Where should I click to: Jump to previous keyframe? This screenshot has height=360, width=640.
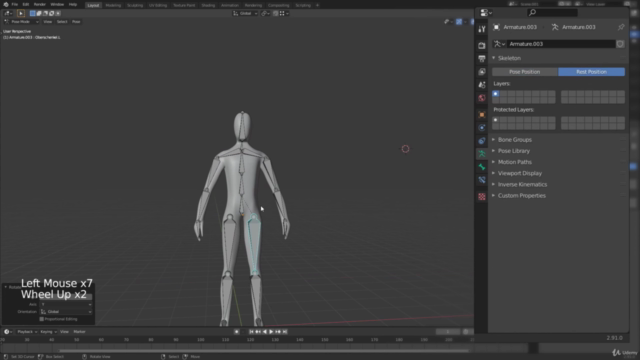point(258,332)
